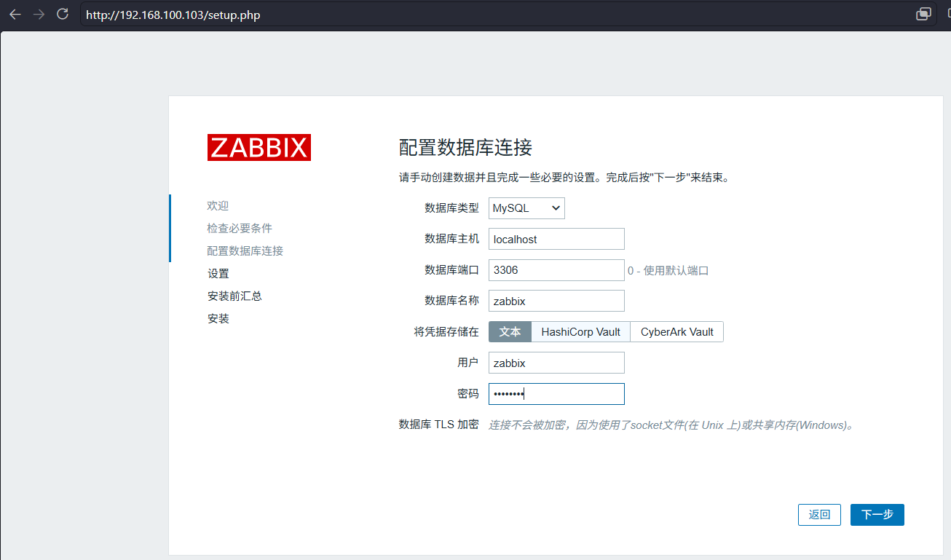The height and width of the screenshot is (560, 951).
Task: Click the 数据库主机 localhost field
Action: tap(556, 239)
